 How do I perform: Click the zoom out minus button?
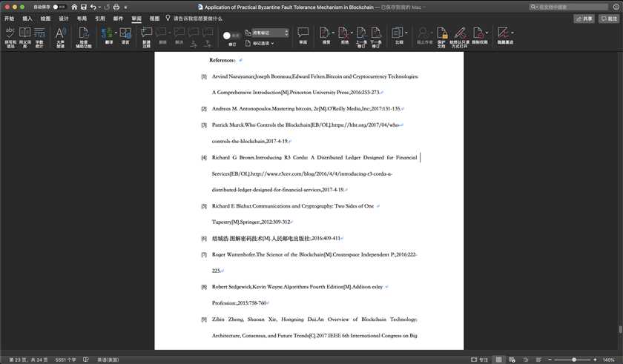pos(550,360)
